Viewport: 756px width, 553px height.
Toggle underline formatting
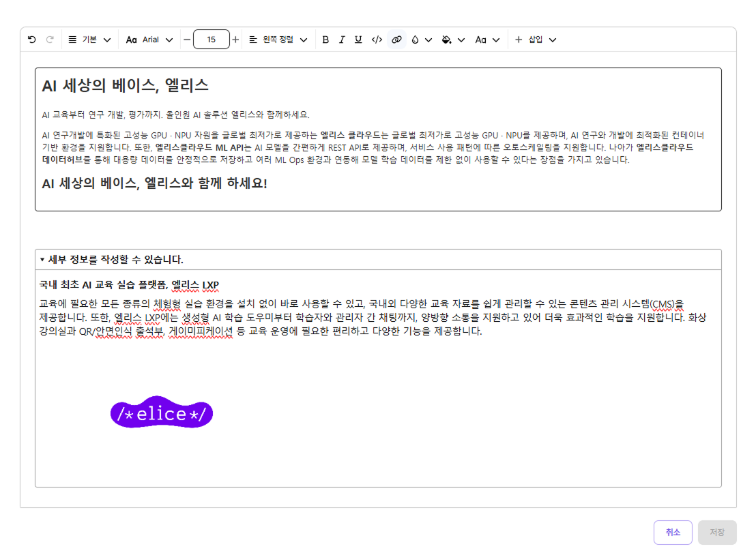358,40
